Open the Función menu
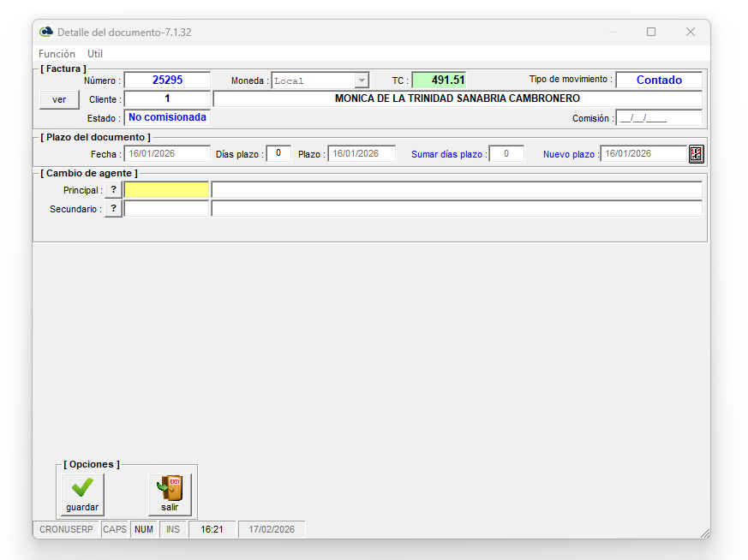This screenshot has width=748, height=560. [x=57, y=54]
